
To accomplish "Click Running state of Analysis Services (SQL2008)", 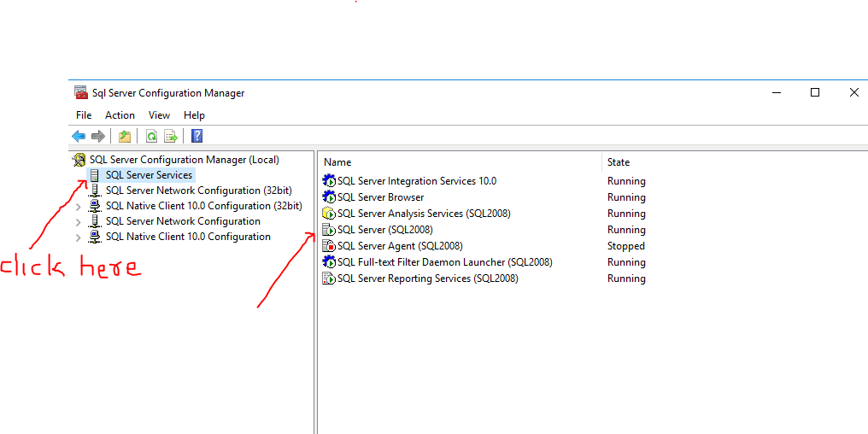I will [x=626, y=213].
